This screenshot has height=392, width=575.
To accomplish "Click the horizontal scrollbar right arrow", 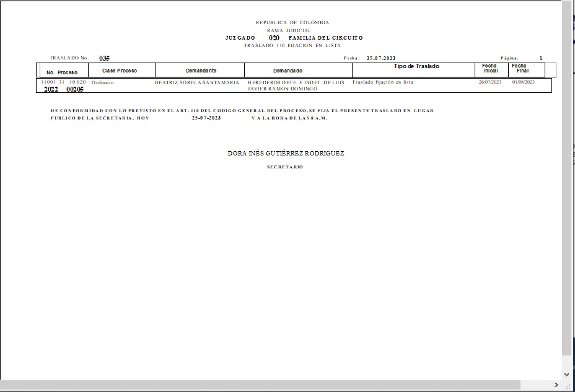I will point(556,385).
